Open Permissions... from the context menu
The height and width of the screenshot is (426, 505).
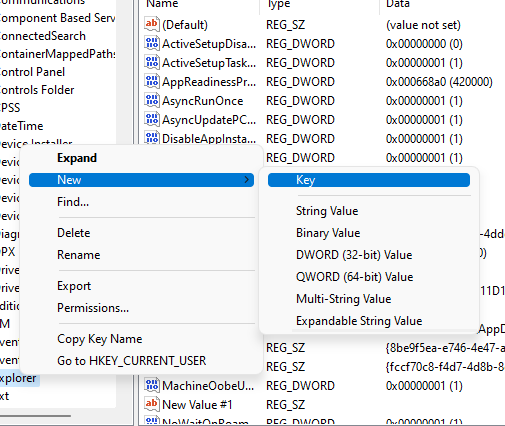pos(141,308)
